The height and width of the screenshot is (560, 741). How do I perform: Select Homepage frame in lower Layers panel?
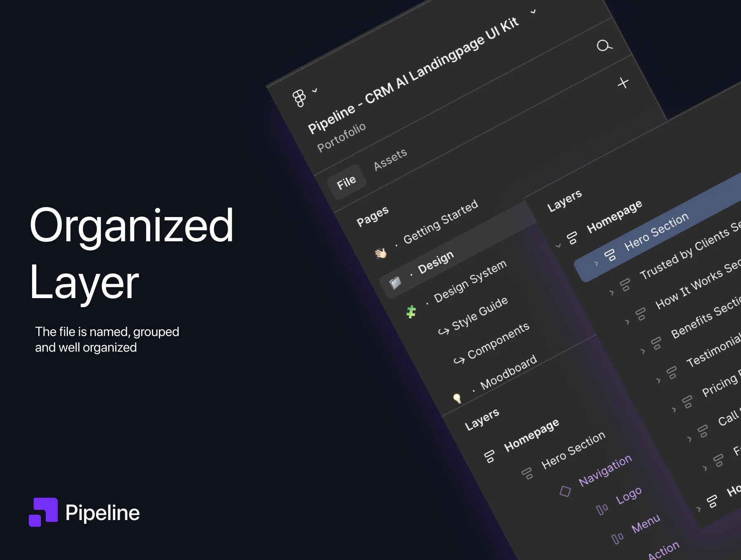[x=531, y=435]
